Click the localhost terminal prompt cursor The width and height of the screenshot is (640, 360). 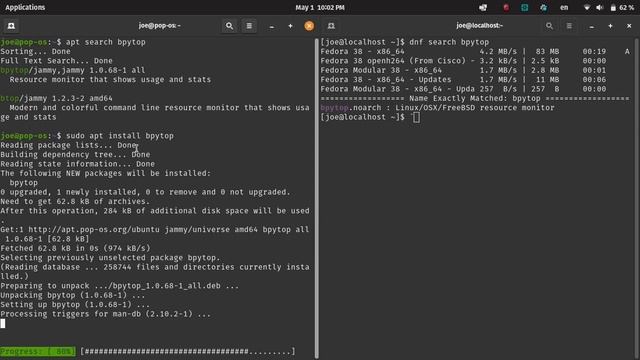(x=416, y=118)
